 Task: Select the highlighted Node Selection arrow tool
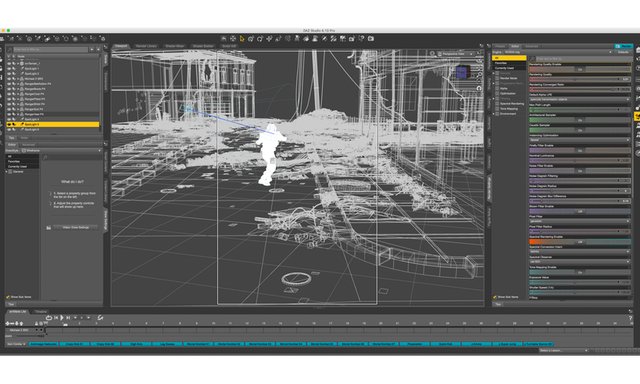(242, 39)
